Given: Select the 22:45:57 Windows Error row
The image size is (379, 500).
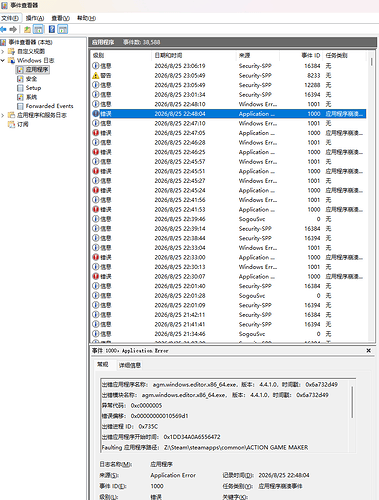Looking at the screenshot, I should click(x=229, y=162).
